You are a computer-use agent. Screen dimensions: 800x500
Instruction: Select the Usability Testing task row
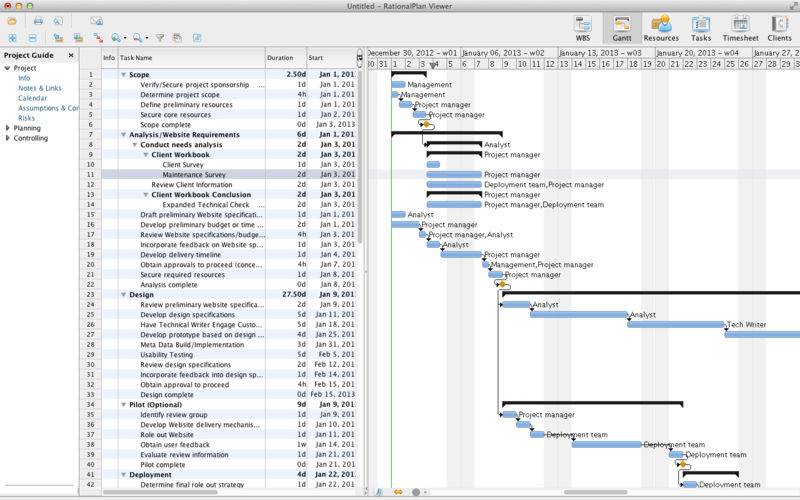(229, 355)
